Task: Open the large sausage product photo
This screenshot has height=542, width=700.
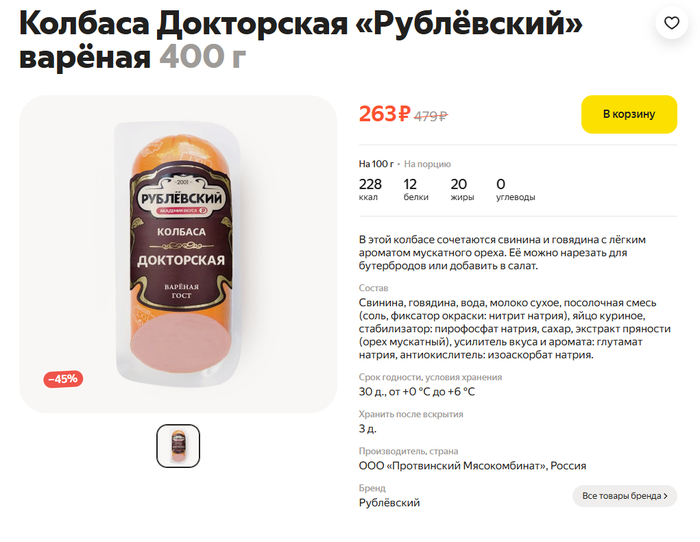Action: click(178, 255)
